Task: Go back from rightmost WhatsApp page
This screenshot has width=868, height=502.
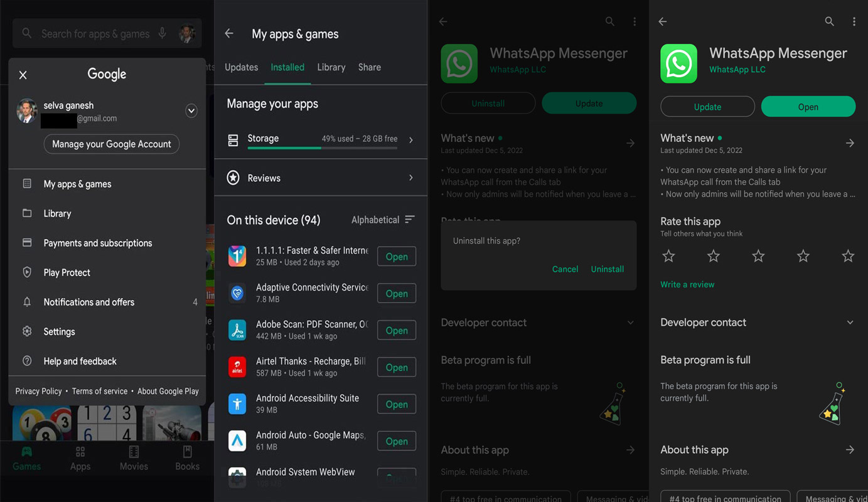Action: pyautogui.click(x=663, y=22)
